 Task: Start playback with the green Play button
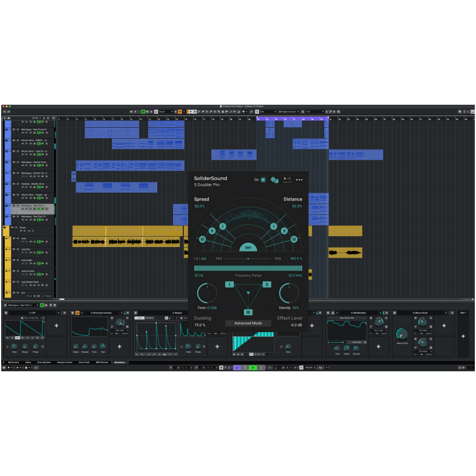tap(253, 368)
